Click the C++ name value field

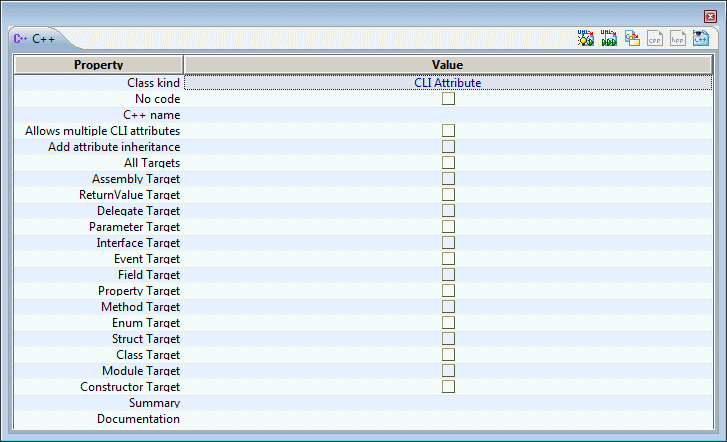click(x=448, y=115)
